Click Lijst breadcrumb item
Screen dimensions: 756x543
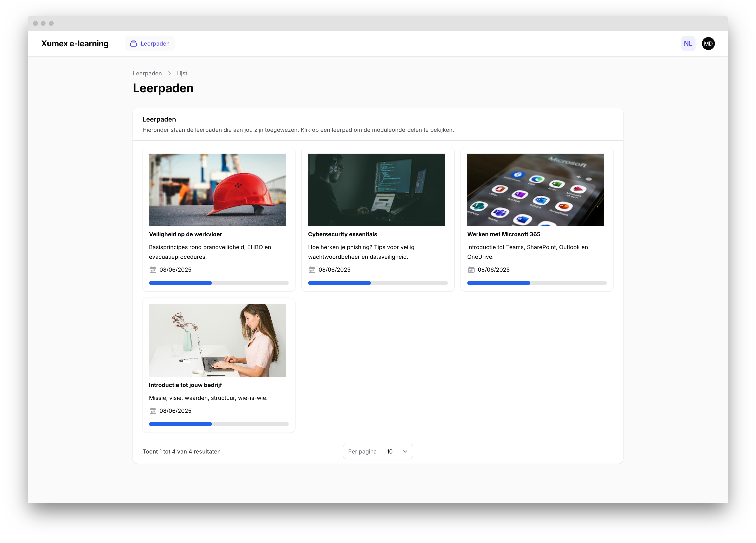point(182,73)
